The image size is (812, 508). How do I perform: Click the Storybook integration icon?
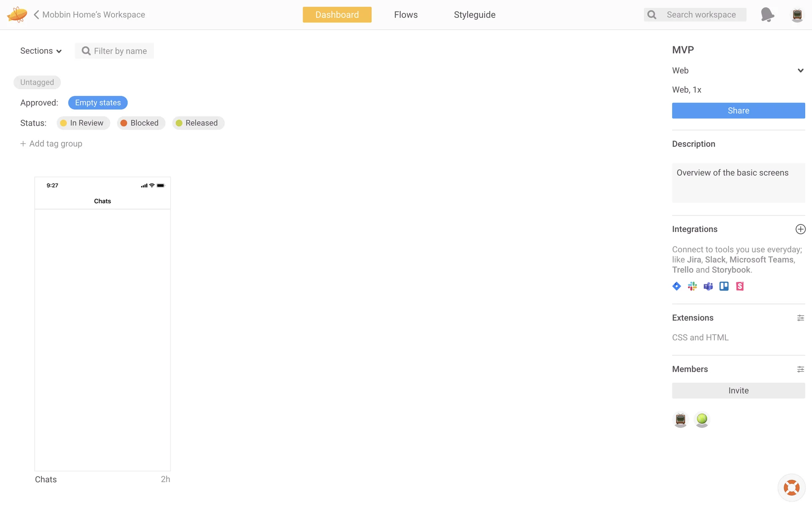point(740,286)
